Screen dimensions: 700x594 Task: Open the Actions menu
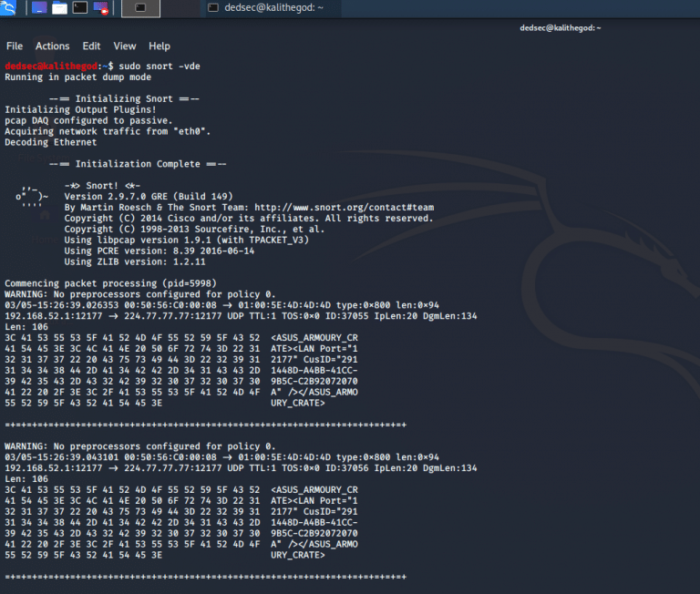point(52,46)
